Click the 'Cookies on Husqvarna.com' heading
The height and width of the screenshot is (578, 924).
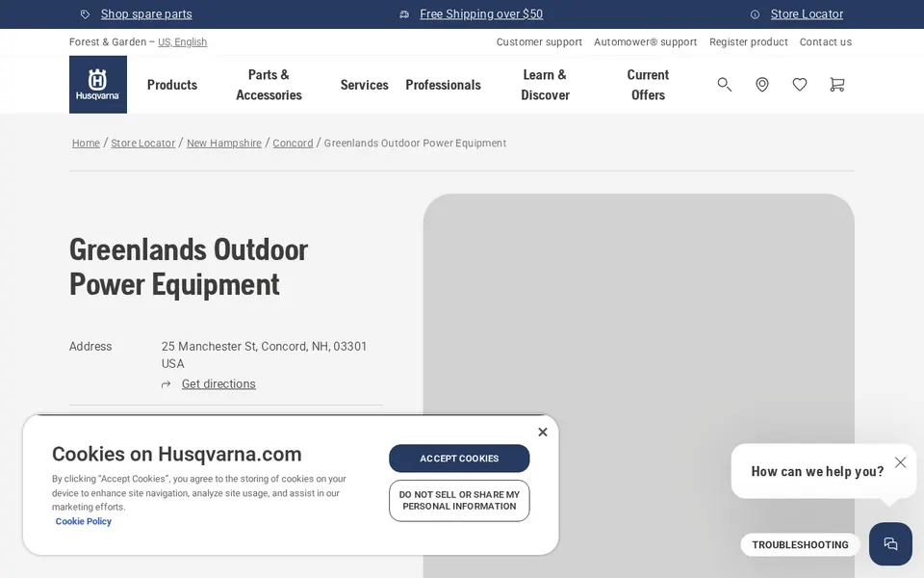coord(177,454)
